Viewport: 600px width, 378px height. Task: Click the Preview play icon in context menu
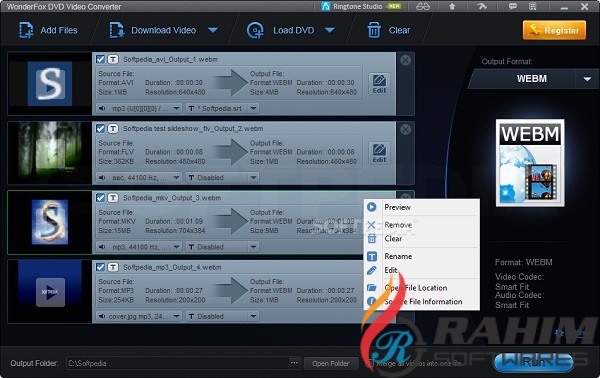tap(372, 207)
